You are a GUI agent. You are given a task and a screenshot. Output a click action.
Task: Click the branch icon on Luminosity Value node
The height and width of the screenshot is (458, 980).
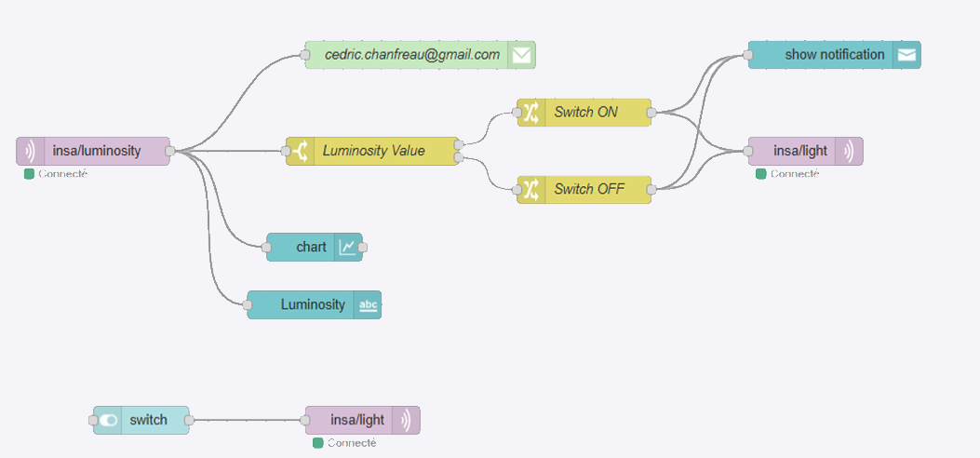point(300,151)
